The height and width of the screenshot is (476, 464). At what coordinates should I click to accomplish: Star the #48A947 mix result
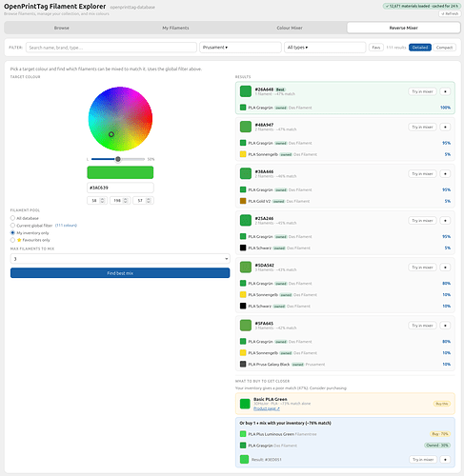pos(445,127)
